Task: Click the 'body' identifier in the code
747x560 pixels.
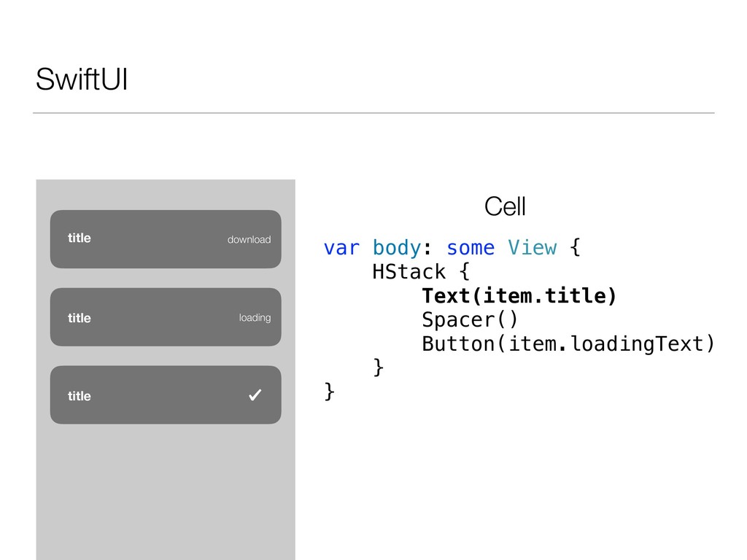Action: click(397, 248)
